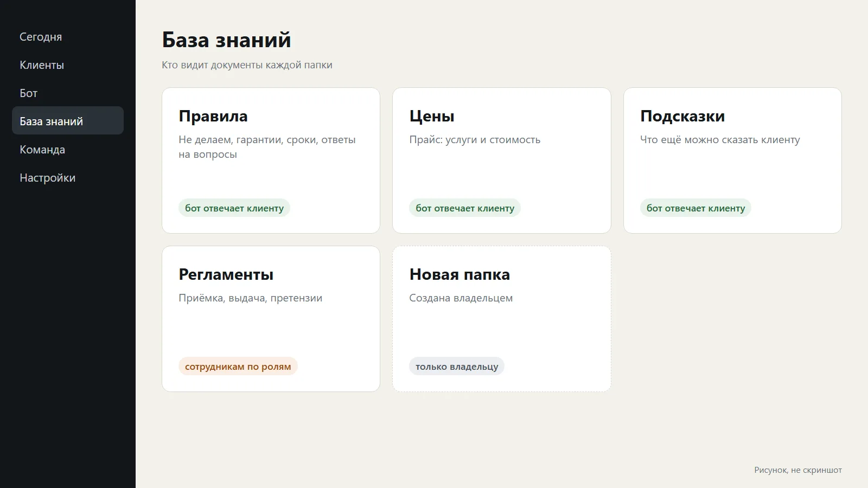Click the page heading 'База знаний'
The width and height of the screenshot is (868, 488).
click(226, 40)
